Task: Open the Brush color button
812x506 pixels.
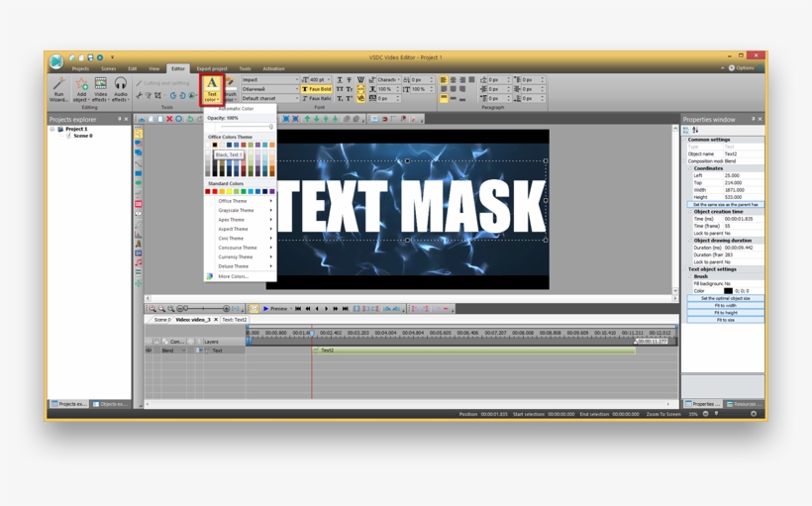Action: tap(231, 89)
